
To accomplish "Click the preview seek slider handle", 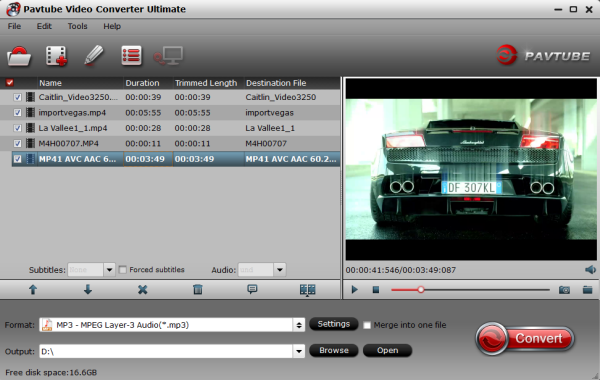I will click(421, 290).
